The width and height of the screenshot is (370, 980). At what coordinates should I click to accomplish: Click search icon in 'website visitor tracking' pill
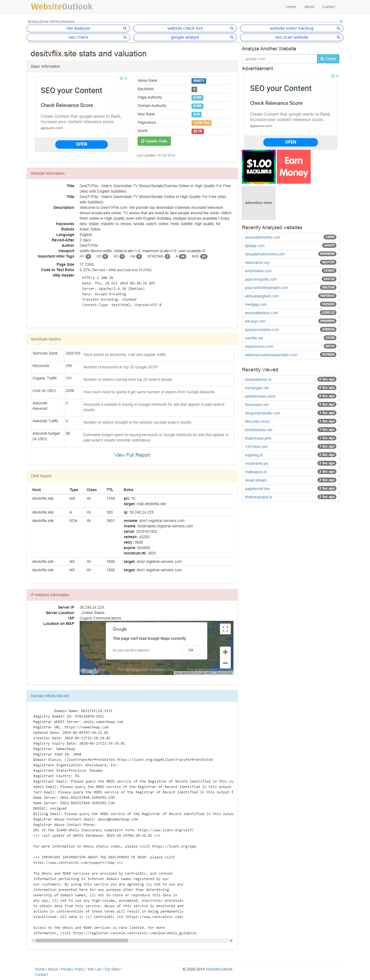point(338,28)
